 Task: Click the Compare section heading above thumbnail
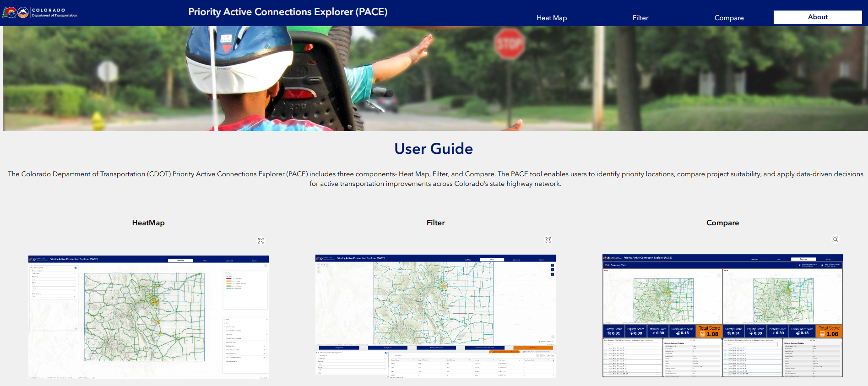pos(722,223)
